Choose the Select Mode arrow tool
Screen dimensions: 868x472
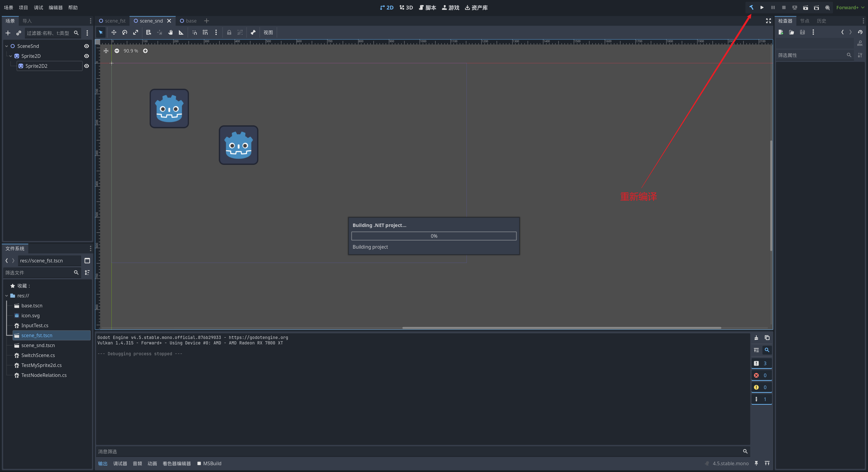[101, 32]
